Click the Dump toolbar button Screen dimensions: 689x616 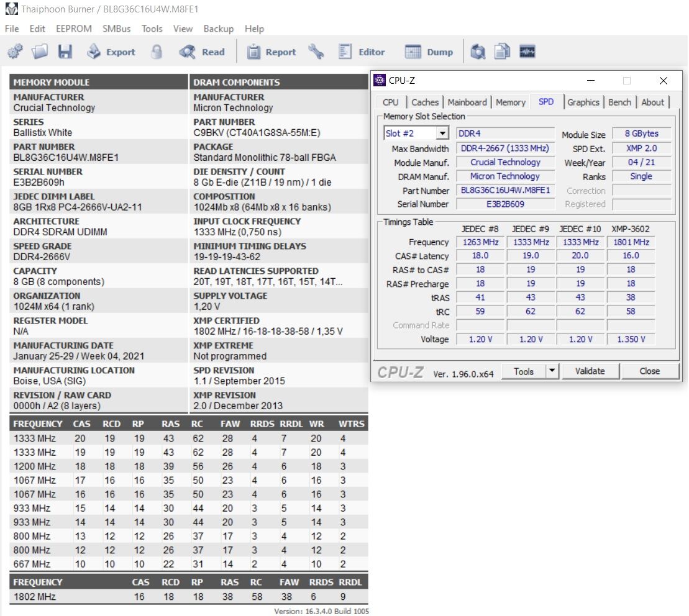click(x=429, y=52)
